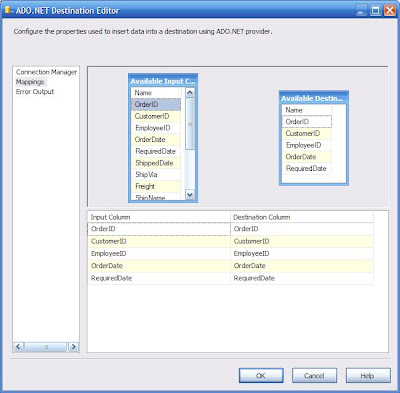The height and width of the screenshot is (393, 400).
Task: Click the Available Input Columns title bar
Action: (x=163, y=81)
